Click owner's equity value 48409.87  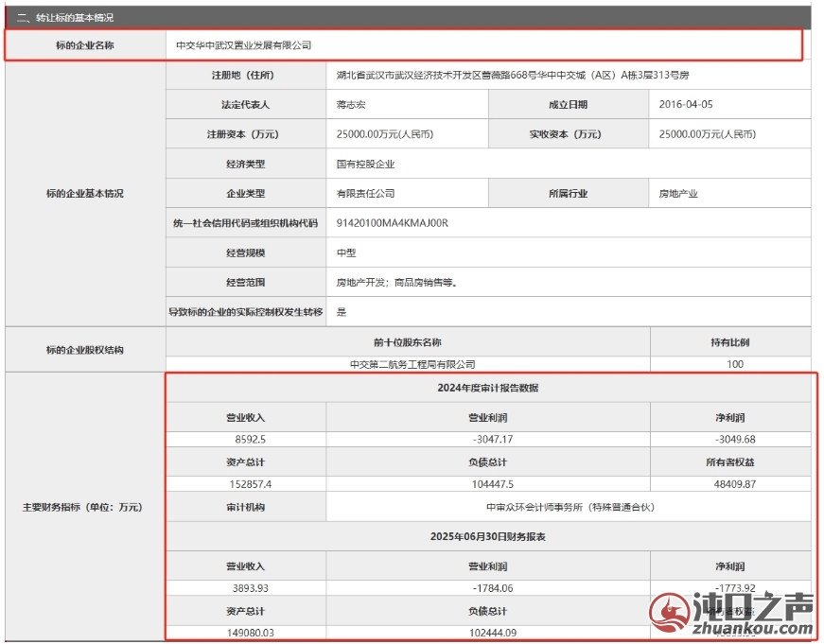(x=735, y=484)
